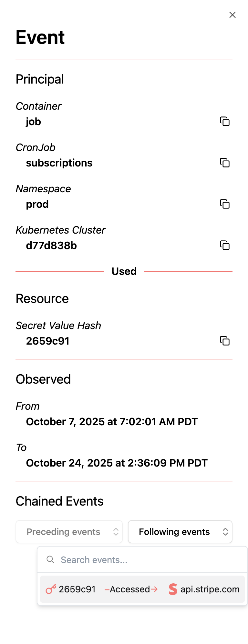Open the Following events dropdown
248x644 pixels.
pos(180,532)
